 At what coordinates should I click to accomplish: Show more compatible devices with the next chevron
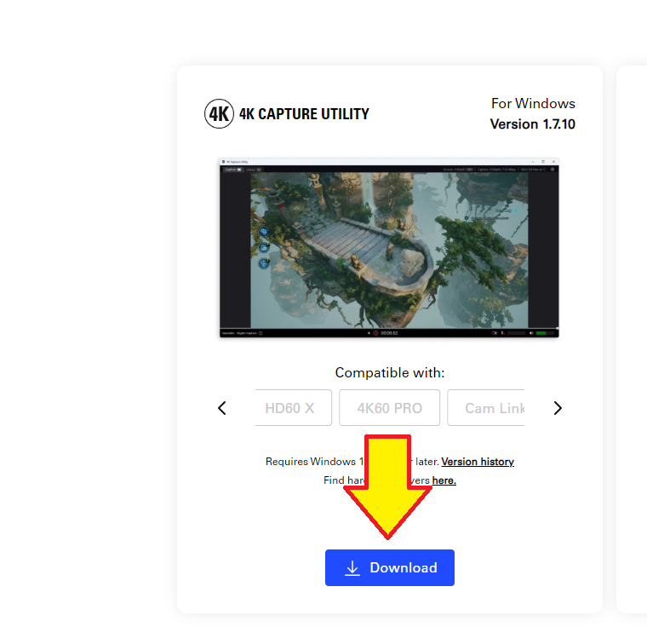coord(558,408)
